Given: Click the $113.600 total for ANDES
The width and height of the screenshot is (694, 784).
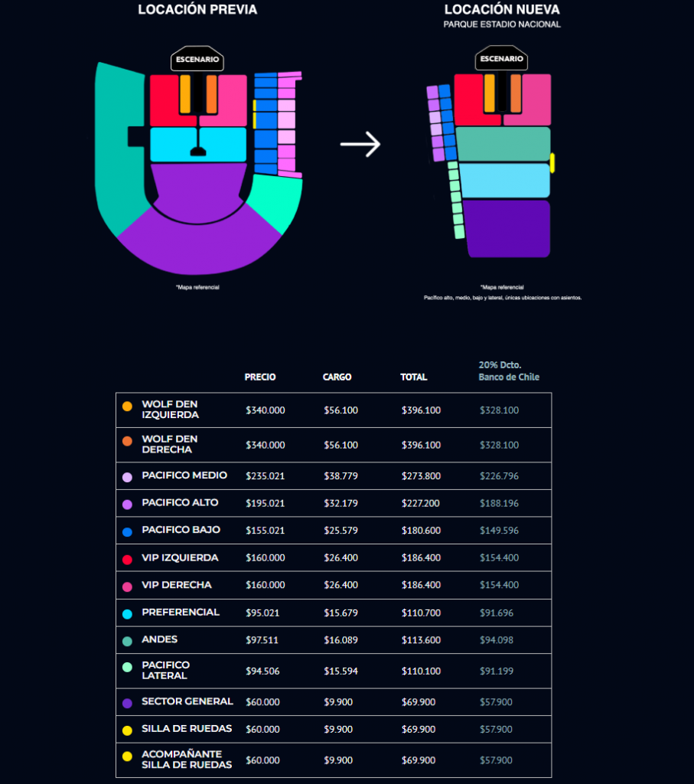Looking at the screenshot, I should tap(421, 640).
